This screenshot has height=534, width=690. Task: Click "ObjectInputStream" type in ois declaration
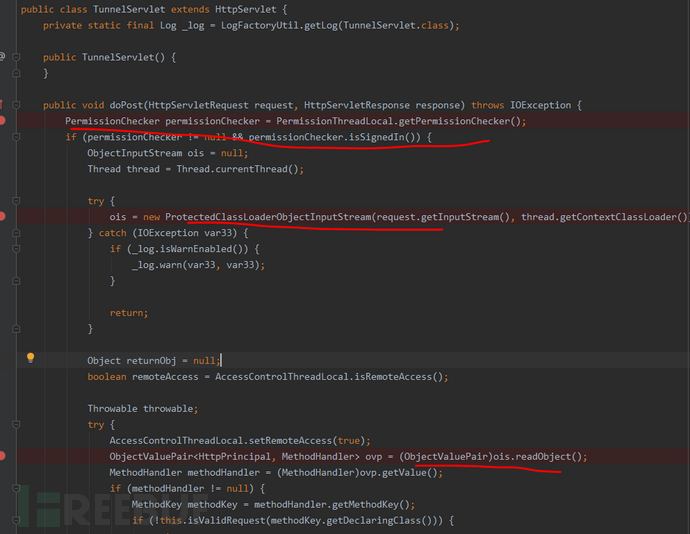pyautogui.click(x=134, y=153)
